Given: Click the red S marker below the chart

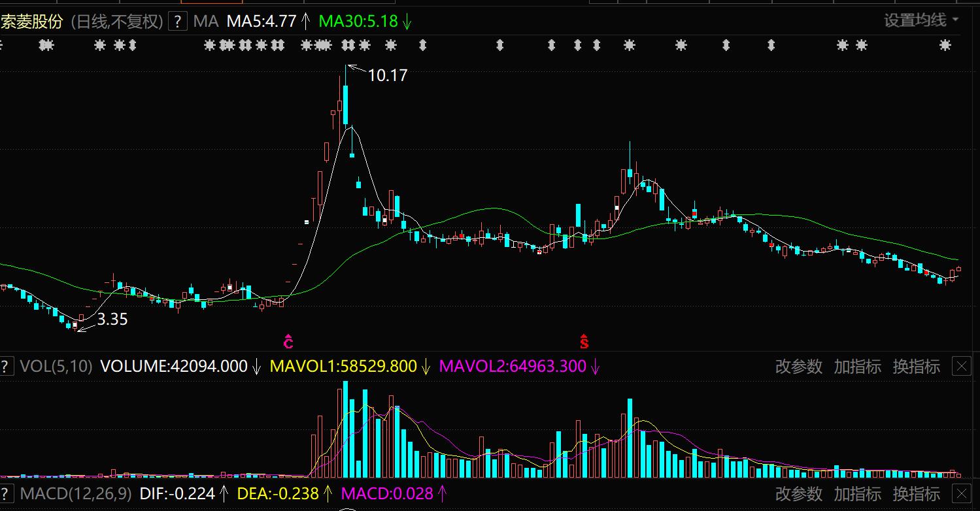Looking at the screenshot, I should coord(584,341).
